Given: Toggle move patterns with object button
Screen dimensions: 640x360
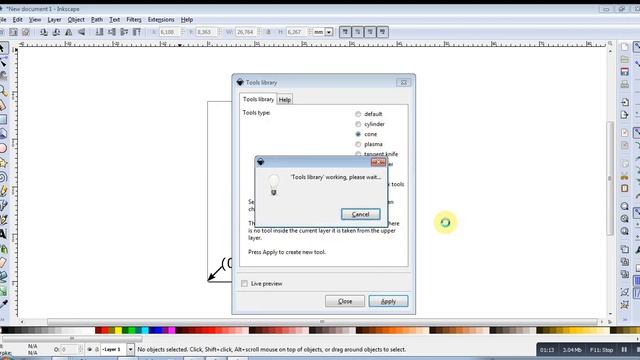Looking at the screenshot, I should [382, 32].
